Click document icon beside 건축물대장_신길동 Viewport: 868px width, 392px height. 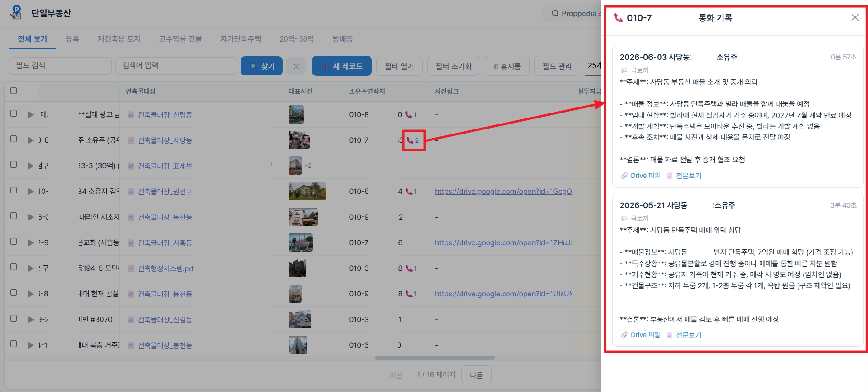[x=131, y=320]
